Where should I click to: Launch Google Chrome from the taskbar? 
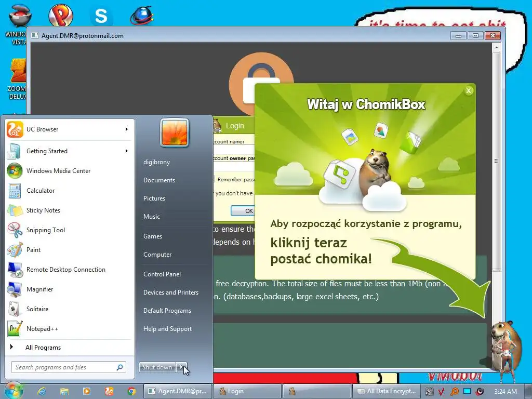[x=131, y=391]
